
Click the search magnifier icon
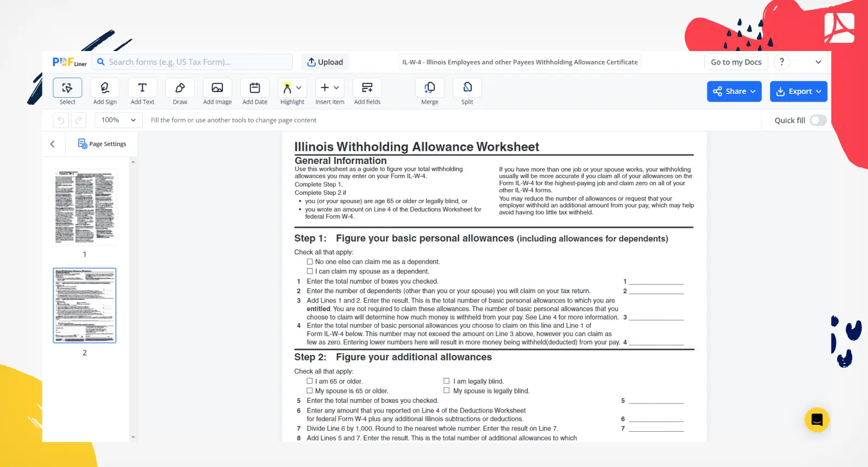pyautogui.click(x=100, y=62)
